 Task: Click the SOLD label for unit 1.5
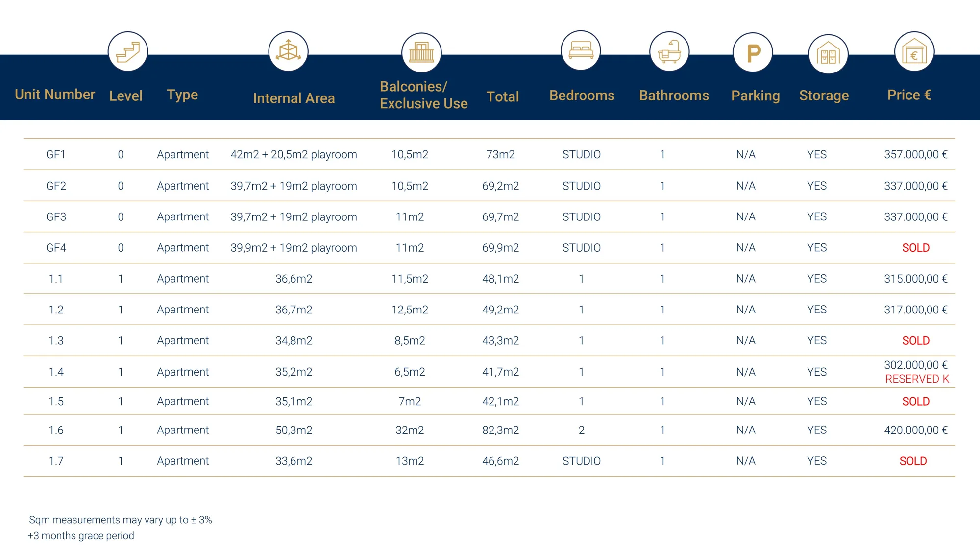coord(915,401)
